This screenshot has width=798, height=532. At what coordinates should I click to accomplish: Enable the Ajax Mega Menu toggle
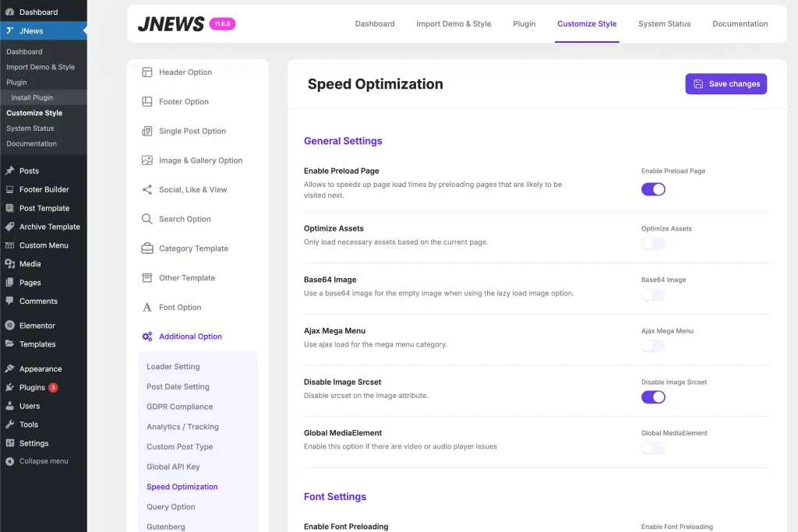[x=653, y=346]
